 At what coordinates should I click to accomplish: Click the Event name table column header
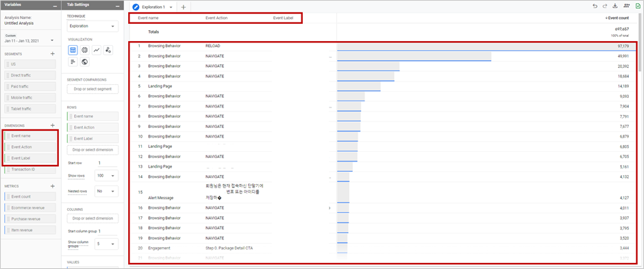pyautogui.click(x=148, y=18)
